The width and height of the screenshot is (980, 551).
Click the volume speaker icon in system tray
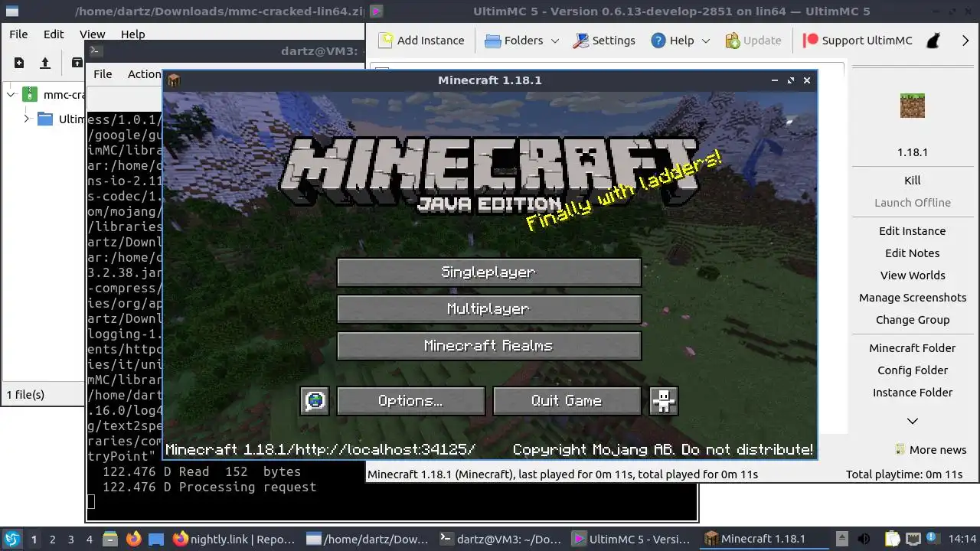(x=864, y=539)
